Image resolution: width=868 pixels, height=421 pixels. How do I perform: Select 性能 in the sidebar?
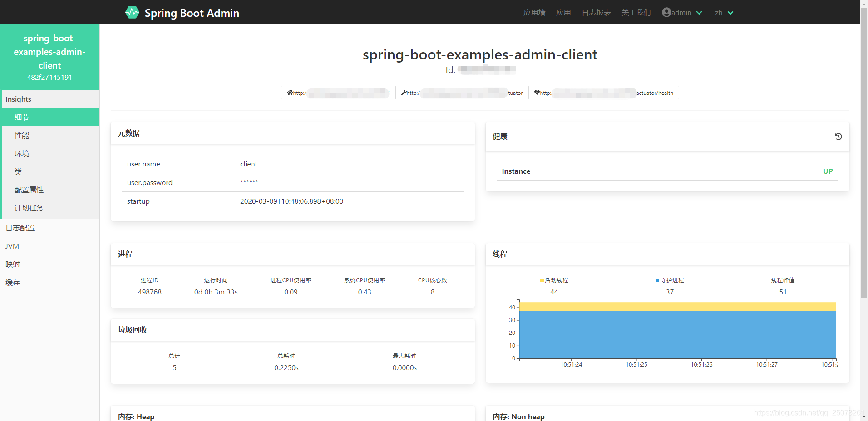pos(50,135)
